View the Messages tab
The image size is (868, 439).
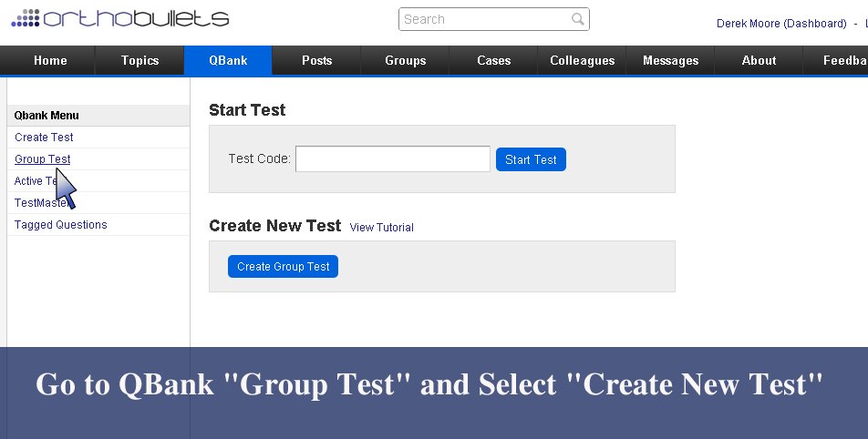point(670,60)
